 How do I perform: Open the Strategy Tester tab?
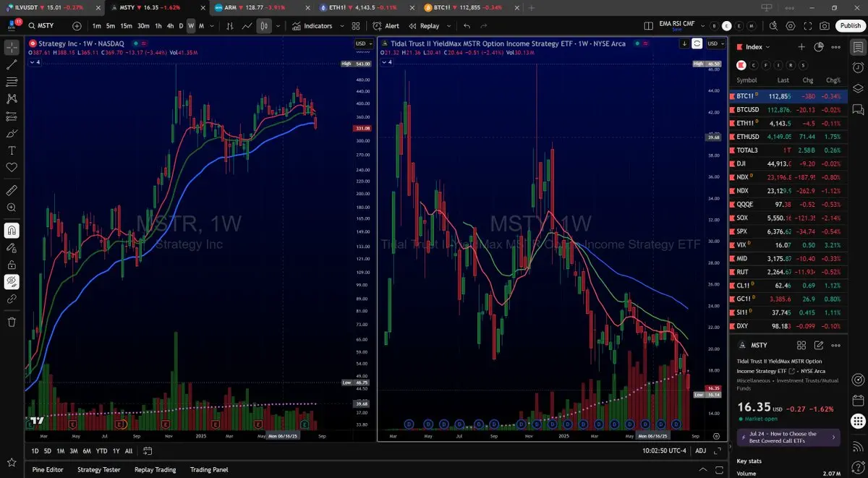point(98,469)
